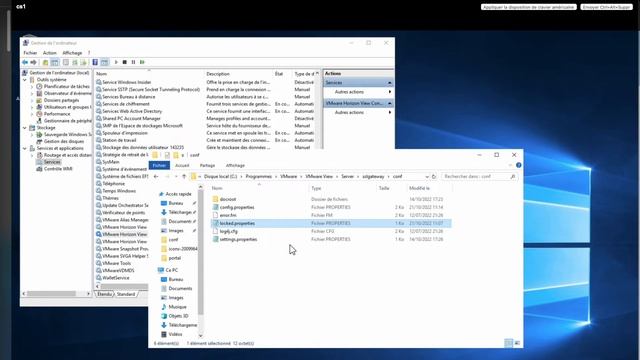Open the blue Fichier tab in Explorer
Image resolution: width=640 pixels, height=360 pixels.
(159, 165)
